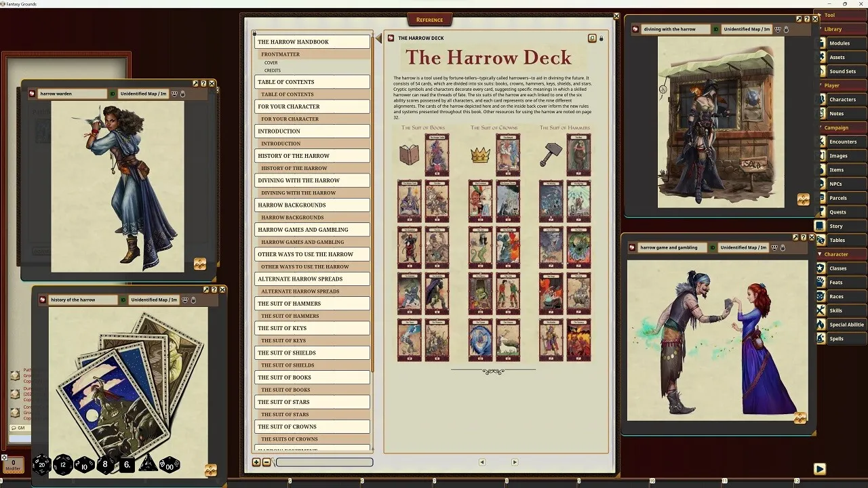Pick the d20 die

pos(42,464)
